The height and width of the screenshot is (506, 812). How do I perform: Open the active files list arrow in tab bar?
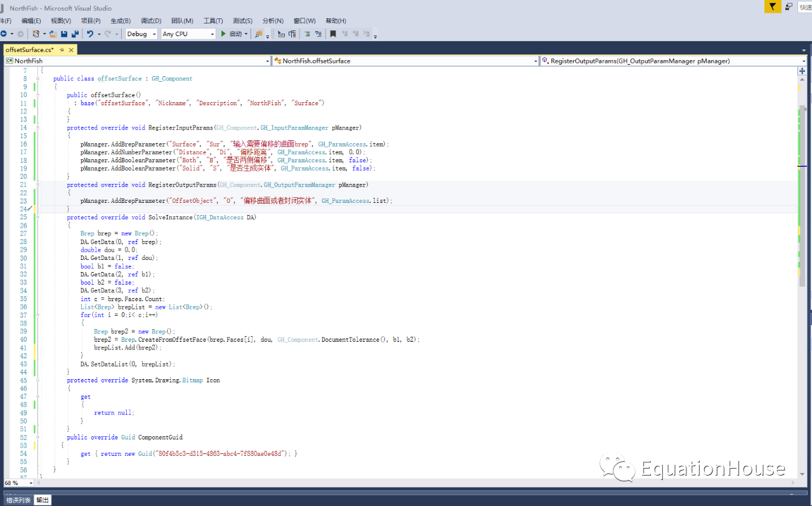(x=805, y=49)
